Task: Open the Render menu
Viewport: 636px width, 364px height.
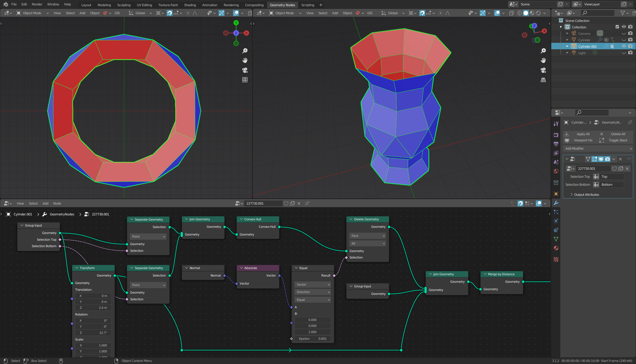Action: click(37, 4)
